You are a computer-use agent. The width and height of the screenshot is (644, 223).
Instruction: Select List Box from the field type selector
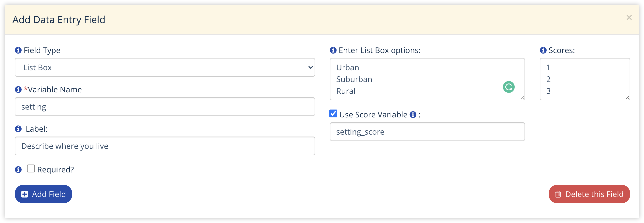pos(165,67)
